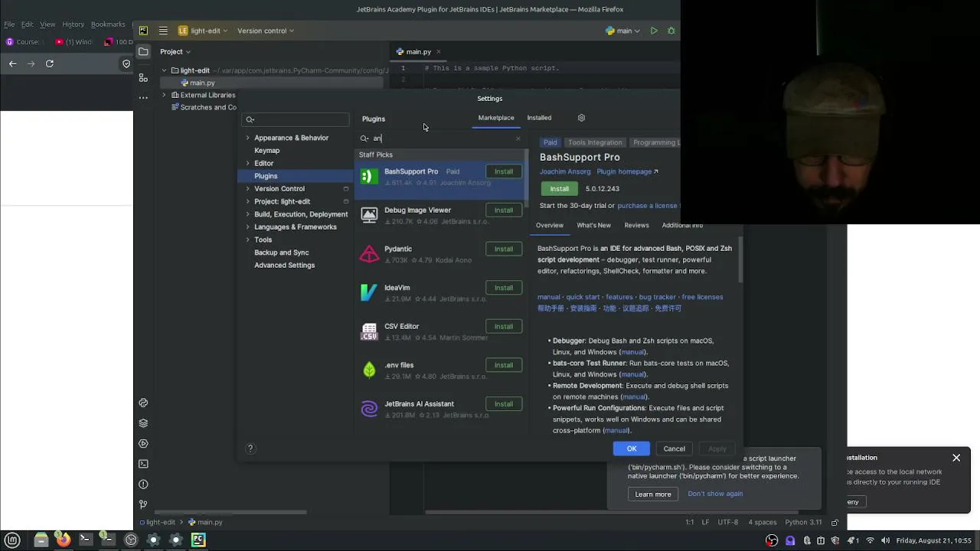
Task: Click the PyCharm logo icon in title bar
Action: (143, 31)
